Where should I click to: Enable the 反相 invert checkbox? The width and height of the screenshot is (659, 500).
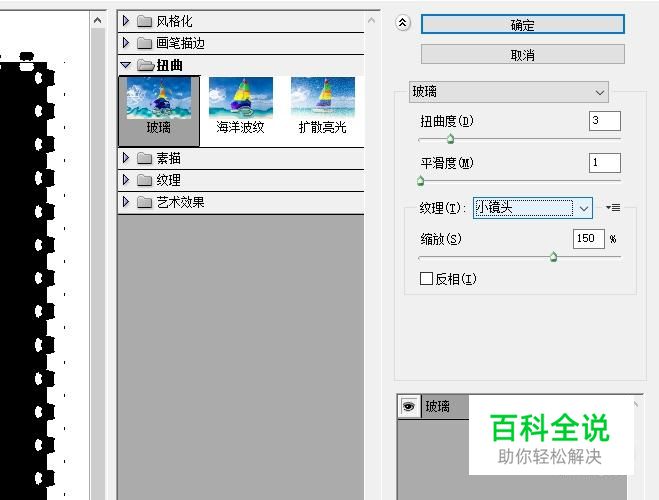point(426,278)
